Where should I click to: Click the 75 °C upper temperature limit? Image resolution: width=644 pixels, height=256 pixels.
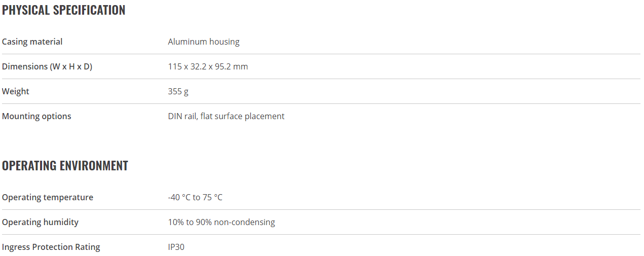[x=213, y=197]
